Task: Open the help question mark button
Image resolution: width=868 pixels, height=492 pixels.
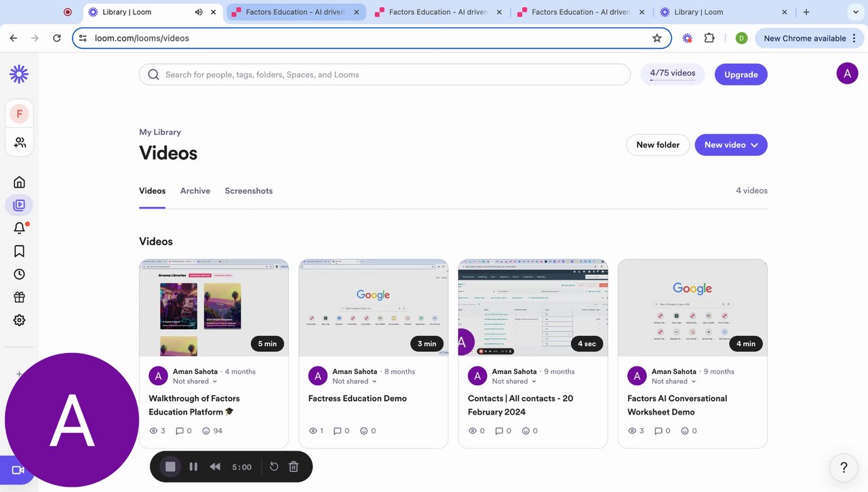Action: point(844,468)
